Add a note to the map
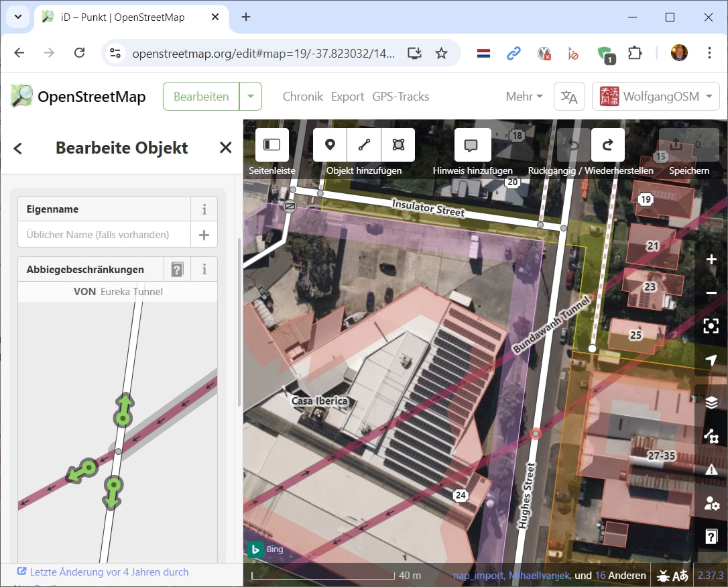 472,145
